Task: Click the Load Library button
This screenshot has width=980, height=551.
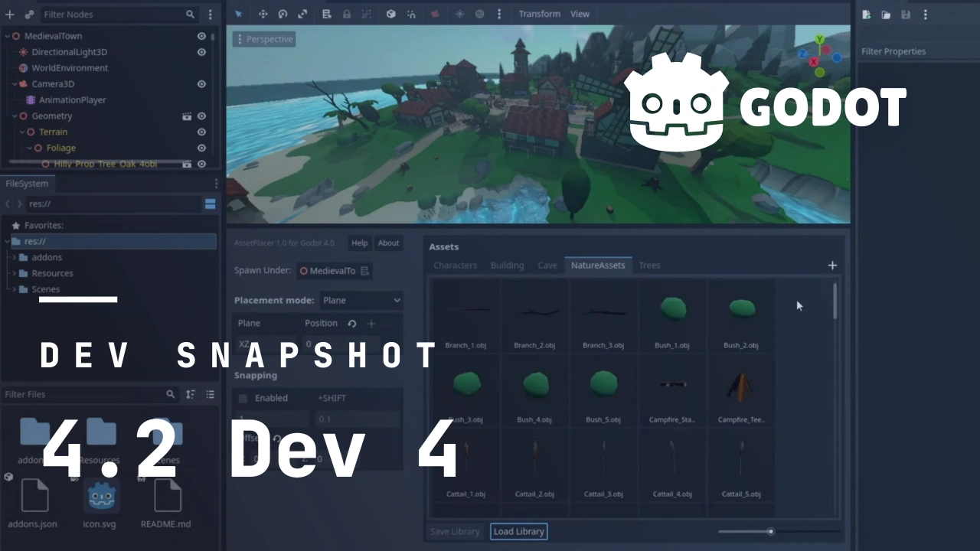Action: [x=519, y=531]
